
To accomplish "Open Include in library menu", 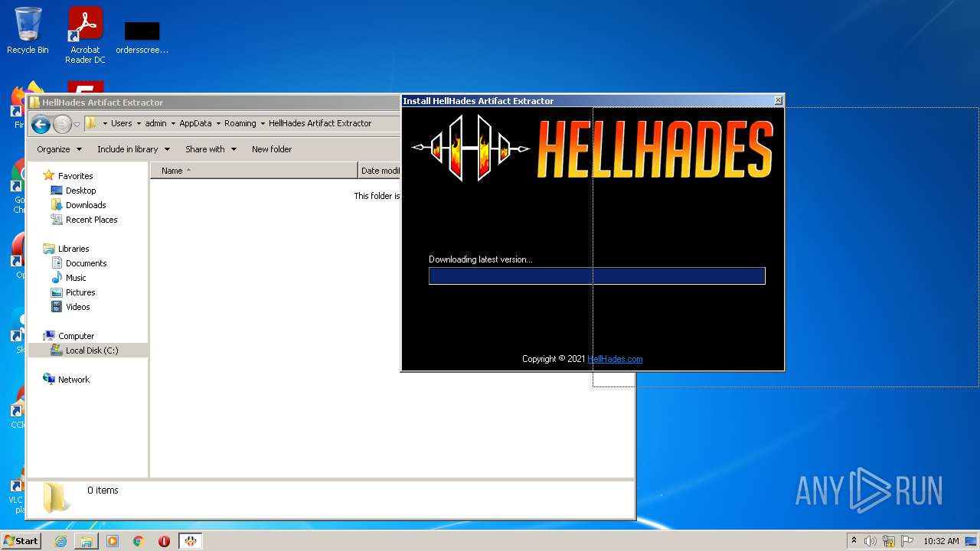I will pos(133,149).
